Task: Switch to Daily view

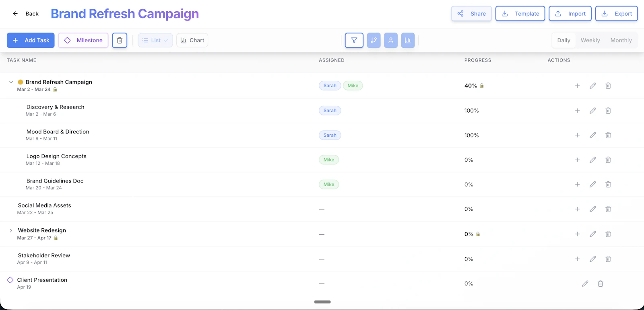Action: pos(563,40)
